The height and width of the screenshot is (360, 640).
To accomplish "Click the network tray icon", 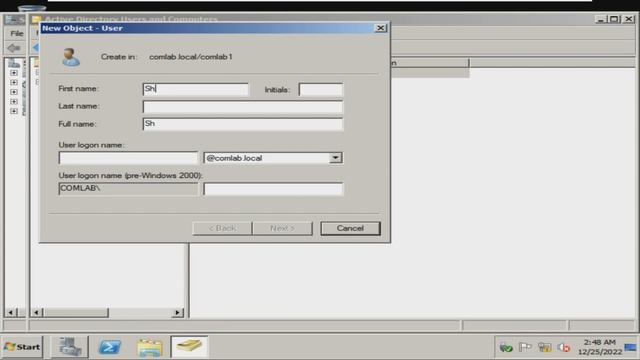I will [x=544, y=347].
